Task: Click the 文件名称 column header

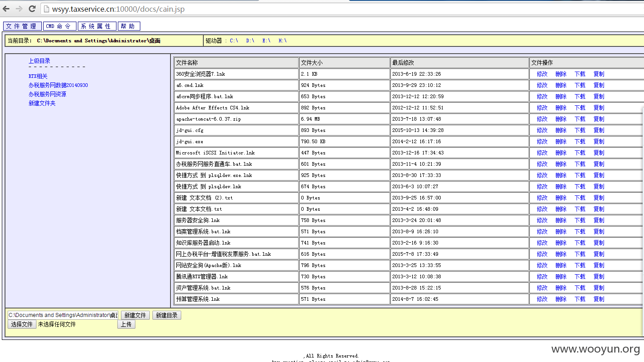Action: 237,63
